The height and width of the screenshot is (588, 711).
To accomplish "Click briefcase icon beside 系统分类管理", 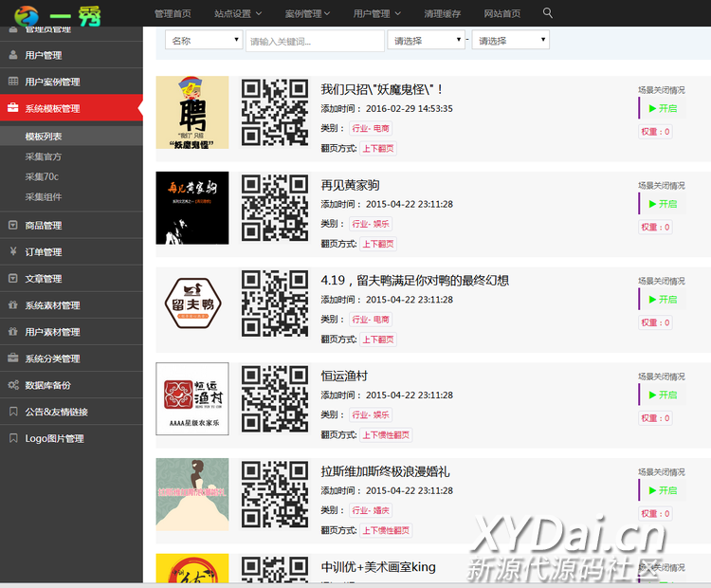I will coord(13,358).
